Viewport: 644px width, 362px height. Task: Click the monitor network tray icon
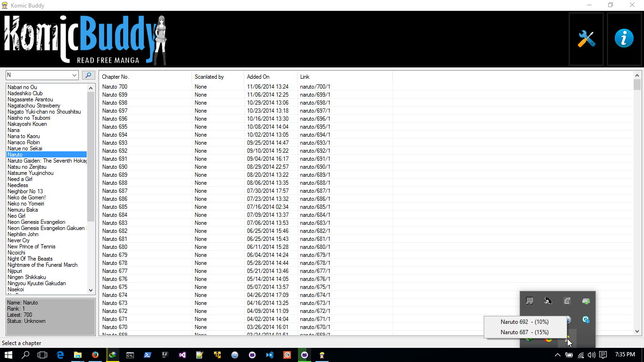click(529, 301)
